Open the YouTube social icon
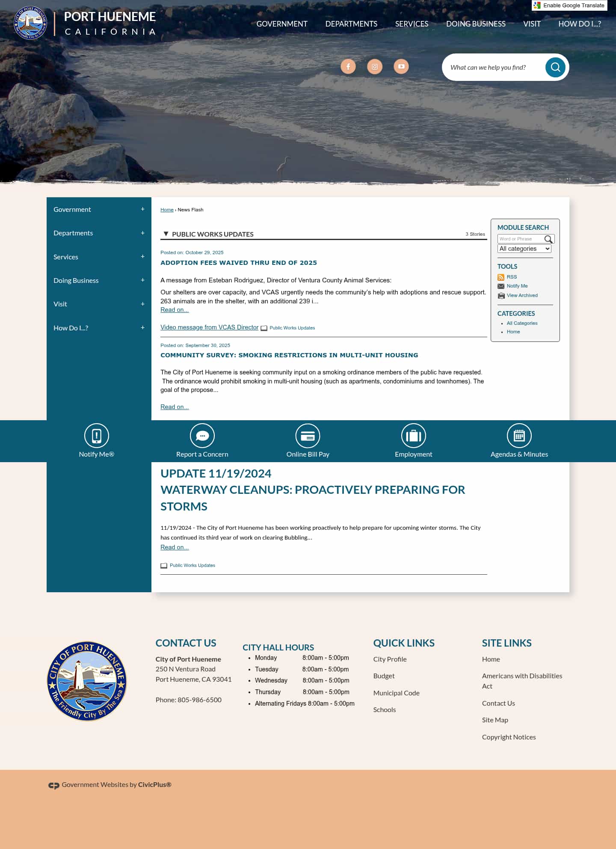This screenshot has height=849, width=616. 401,66
